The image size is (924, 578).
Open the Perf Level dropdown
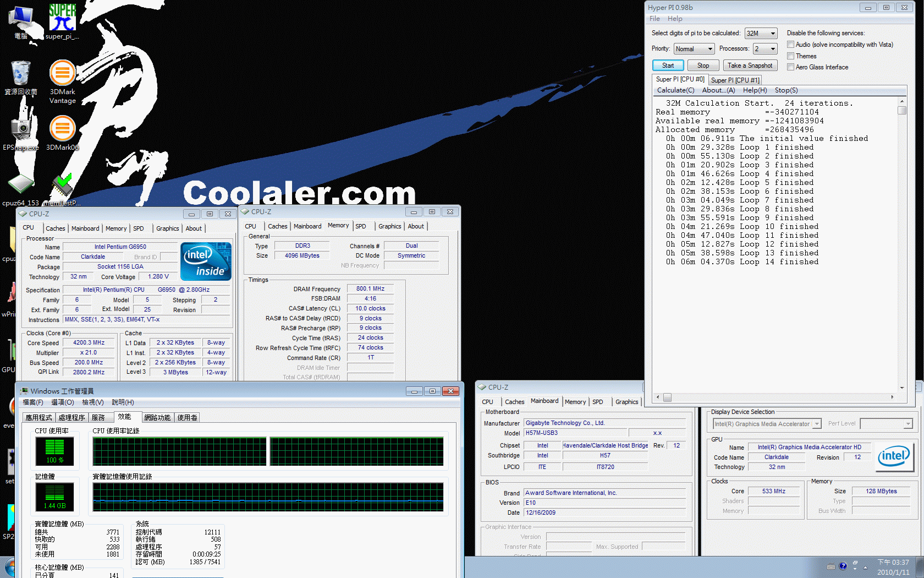886,424
